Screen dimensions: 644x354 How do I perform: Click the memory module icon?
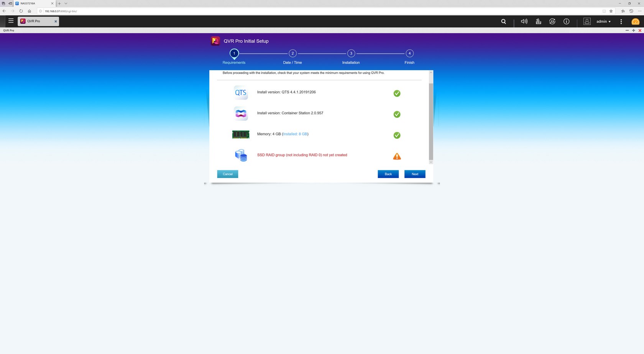point(241,134)
